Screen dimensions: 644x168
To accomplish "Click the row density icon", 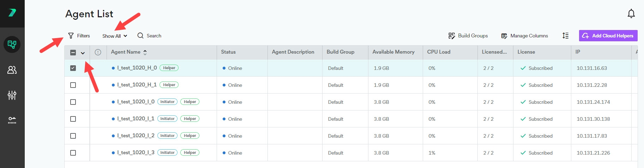I will (565, 36).
